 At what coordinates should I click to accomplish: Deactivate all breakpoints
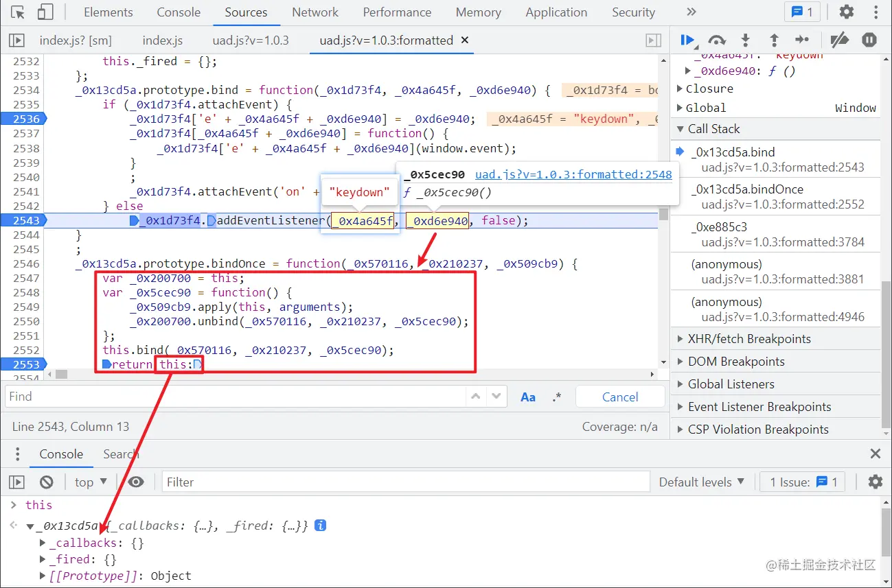[x=839, y=40]
